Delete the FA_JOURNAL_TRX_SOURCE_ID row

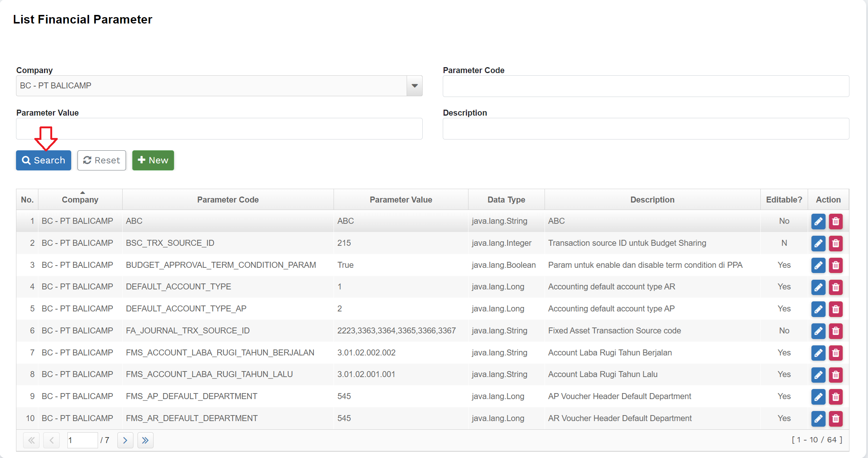836,331
